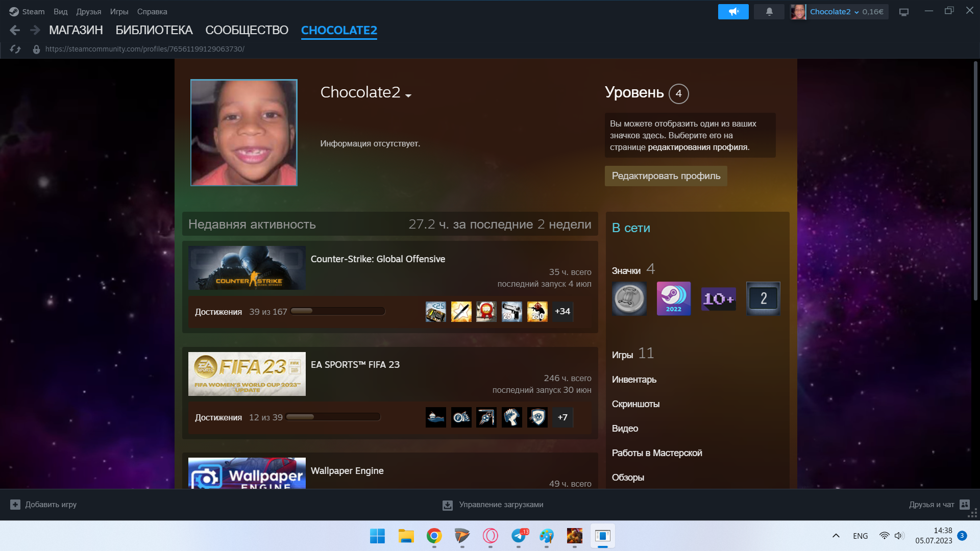The height and width of the screenshot is (551, 980).
Task: Show hidden tray icons with the chevron
Action: (x=836, y=536)
